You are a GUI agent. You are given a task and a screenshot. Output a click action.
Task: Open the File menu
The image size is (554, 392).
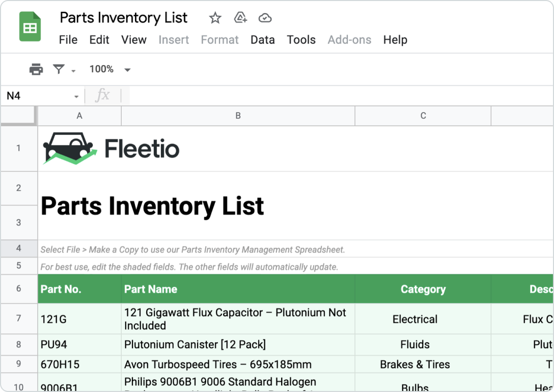pyautogui.click(x=68, y=40)
